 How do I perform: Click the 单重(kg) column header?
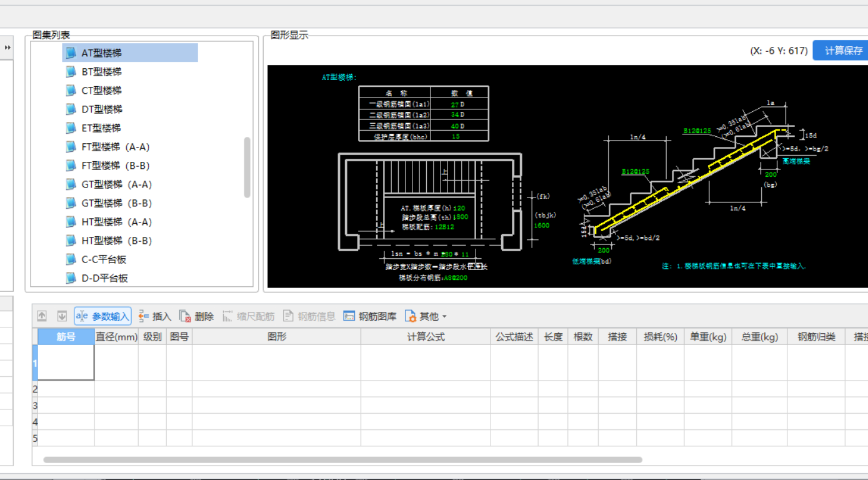click(x=708, y=337)
